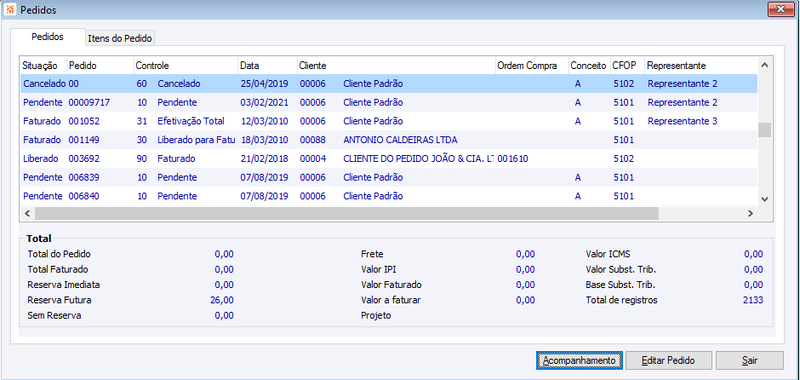Click the Sair button

pos(749,360)
